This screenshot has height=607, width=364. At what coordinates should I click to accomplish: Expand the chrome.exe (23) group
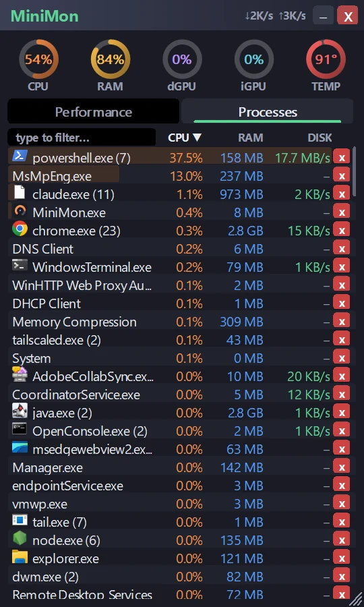tap(77, 231)
